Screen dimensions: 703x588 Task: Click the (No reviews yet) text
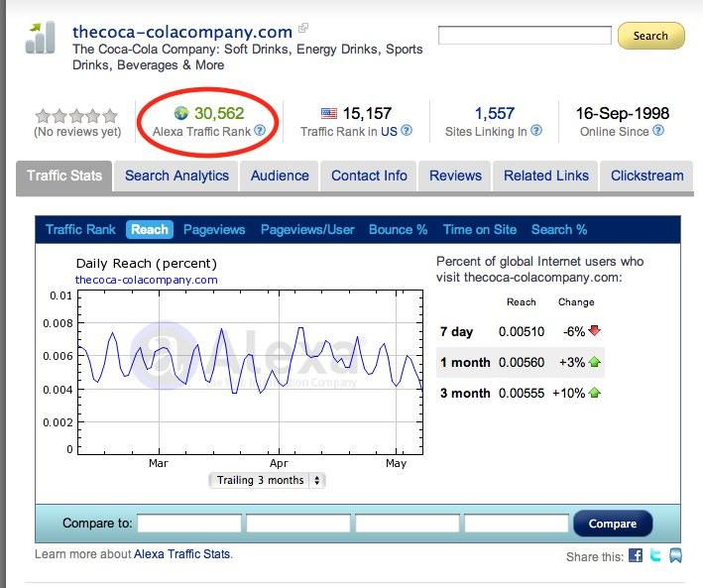77,132
